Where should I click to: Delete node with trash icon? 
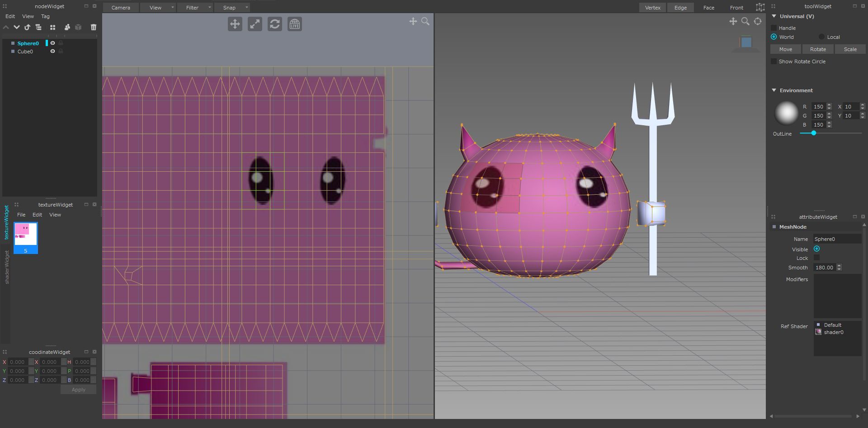coord(94,27)
